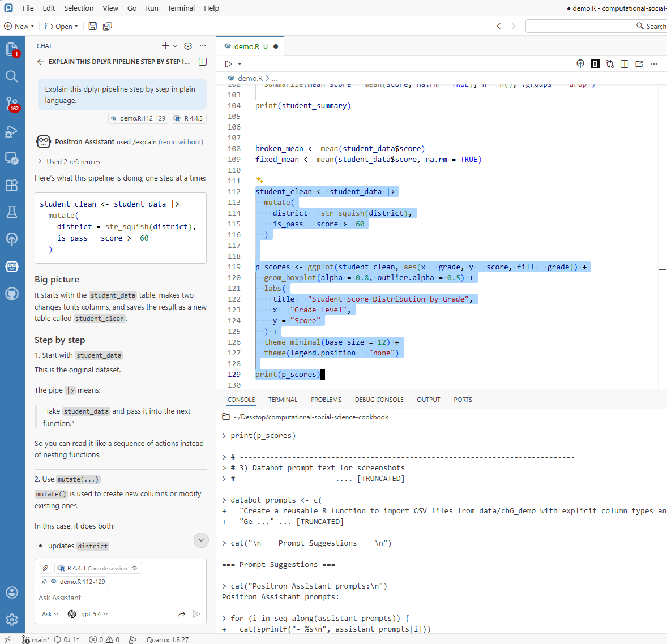This screenshot has width=667, height=644.
Task: Open chat settings gear icon
Action: point(188,46)
